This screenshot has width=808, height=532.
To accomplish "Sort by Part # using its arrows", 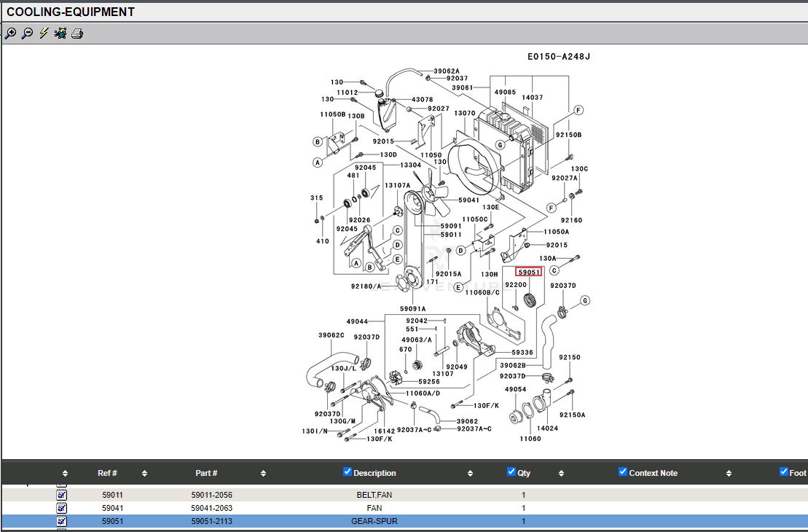I will 263,474.
